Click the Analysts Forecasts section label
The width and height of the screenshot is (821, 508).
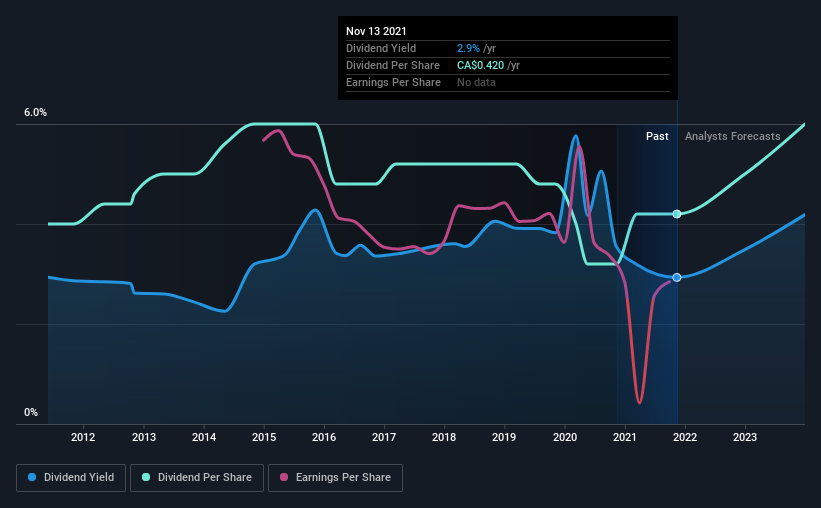click(733, 136)
